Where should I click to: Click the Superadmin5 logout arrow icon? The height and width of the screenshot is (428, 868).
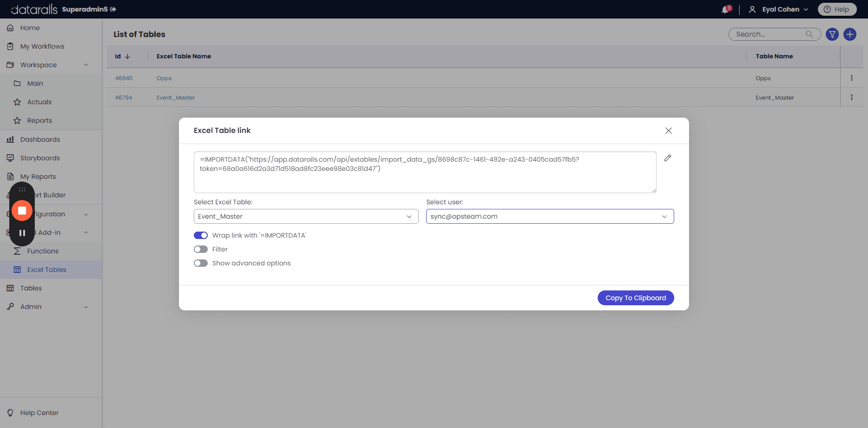point(113,9)
